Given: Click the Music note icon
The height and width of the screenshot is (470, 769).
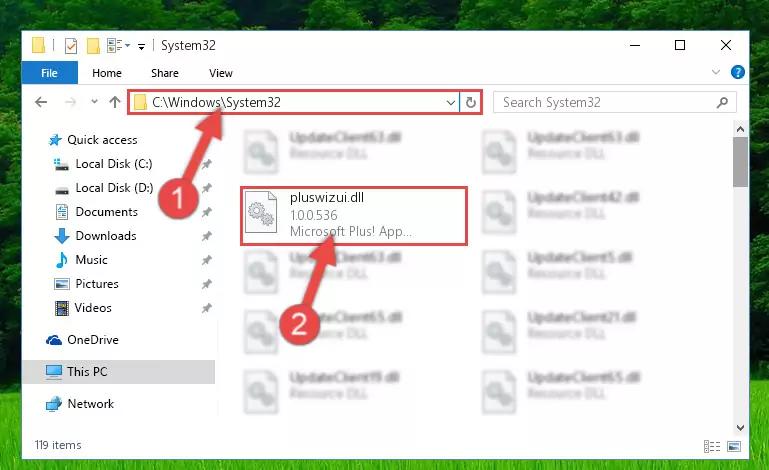Looking at the screenshot, I should click(62, 260).
